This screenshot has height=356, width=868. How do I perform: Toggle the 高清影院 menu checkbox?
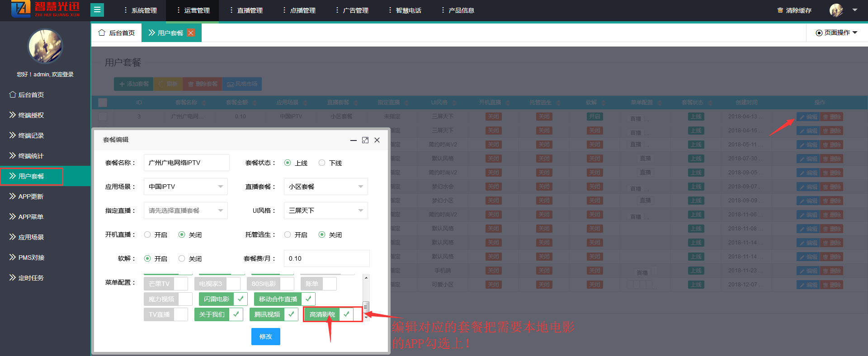[346, 314]
